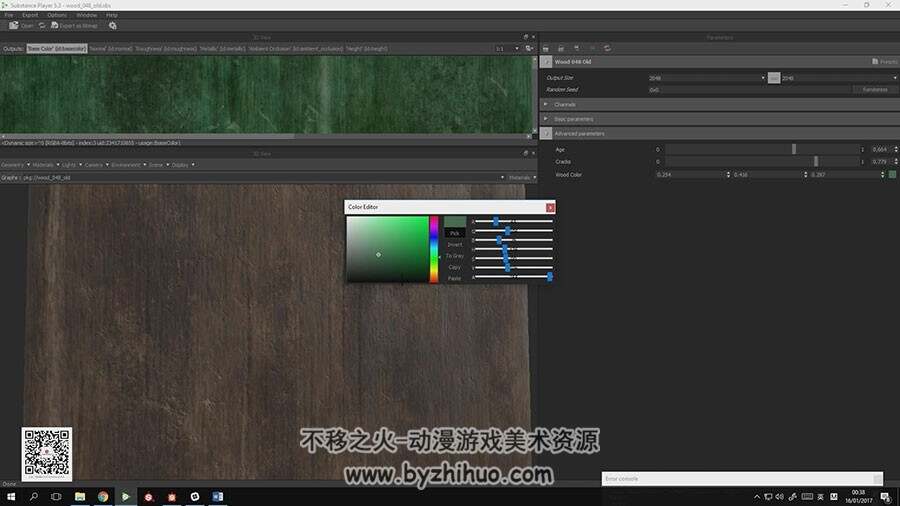Click the R channel slider in Color Editor

tap(514, 221)
